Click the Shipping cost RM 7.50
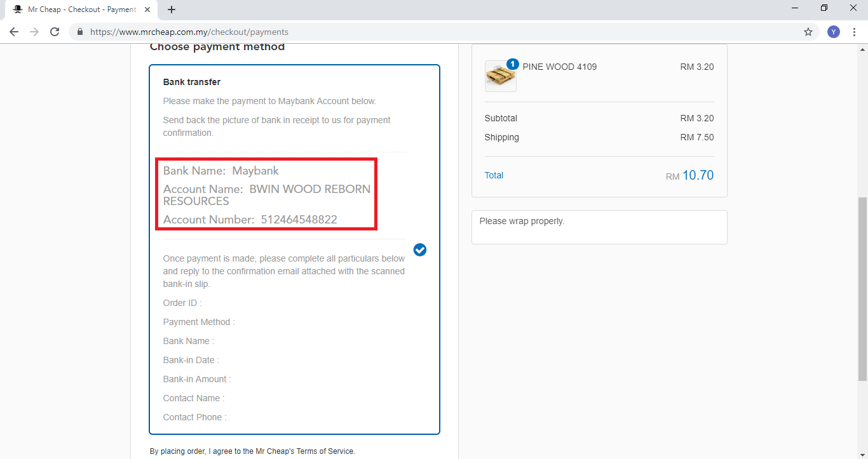Screen dimensions: 868x459 tap(697, 137)
